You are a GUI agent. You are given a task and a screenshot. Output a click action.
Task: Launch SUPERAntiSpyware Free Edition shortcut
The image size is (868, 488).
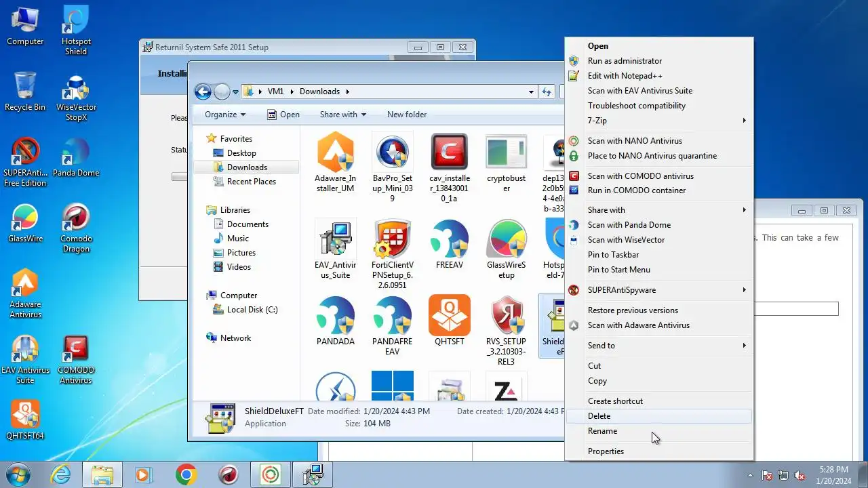pos(25,163)
